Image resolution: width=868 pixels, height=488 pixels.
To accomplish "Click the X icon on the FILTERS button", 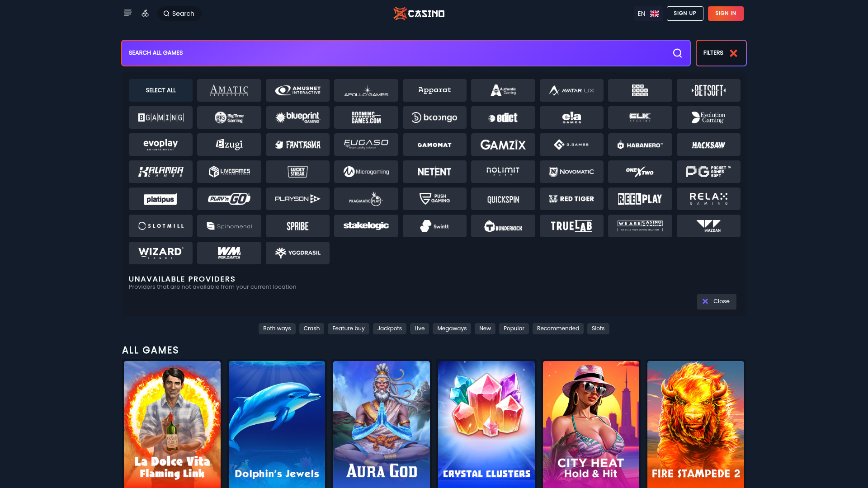I will pyautogui.click(x=734, y=53).
